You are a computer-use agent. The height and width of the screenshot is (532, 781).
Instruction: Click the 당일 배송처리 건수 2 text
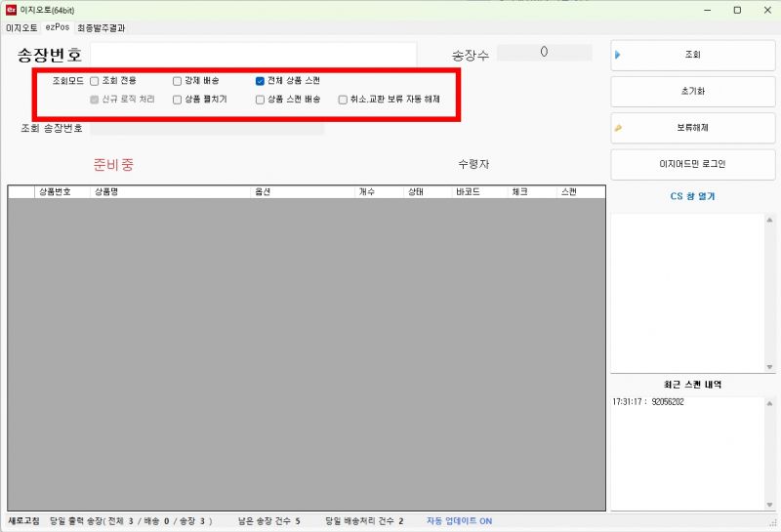[x=364, y=521]
